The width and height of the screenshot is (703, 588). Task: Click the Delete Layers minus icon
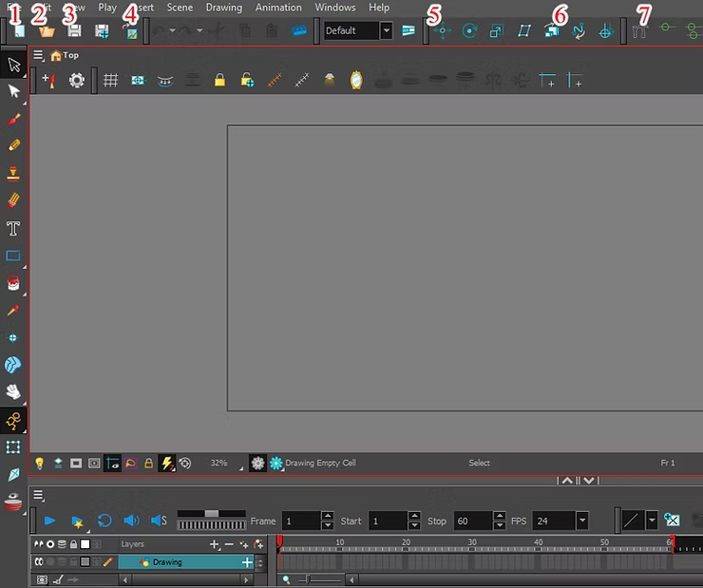[x=229, y=544]
